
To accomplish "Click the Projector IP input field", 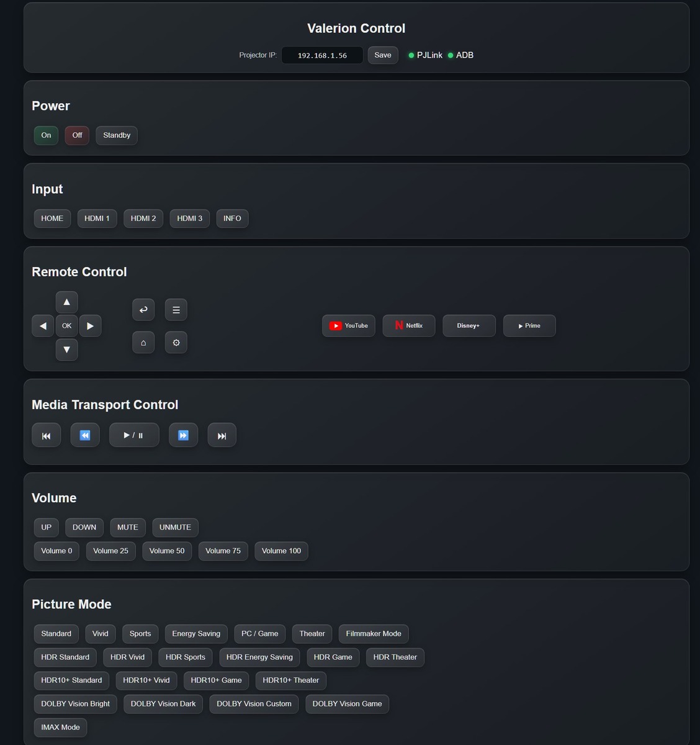I will (x=322, y=55).
